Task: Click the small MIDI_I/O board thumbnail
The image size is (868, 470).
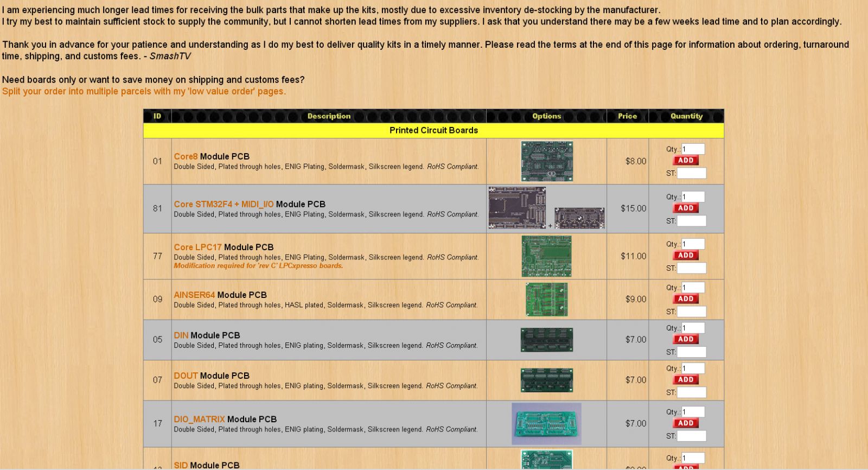Action: pyautogui.click(x=579, y=218)
